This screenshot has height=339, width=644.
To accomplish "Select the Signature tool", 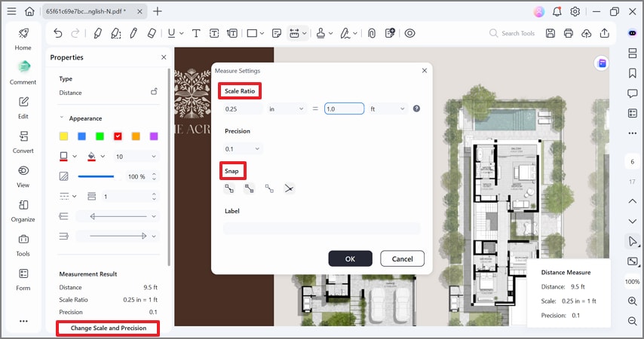I will click(x=345, y=33).
